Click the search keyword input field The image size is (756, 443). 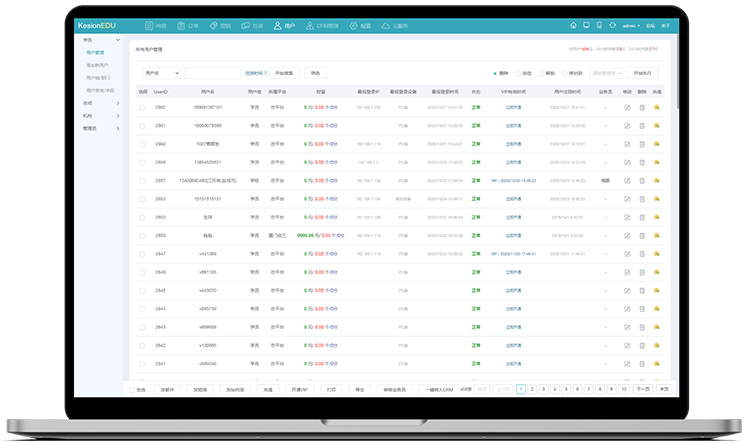(212, 73)
